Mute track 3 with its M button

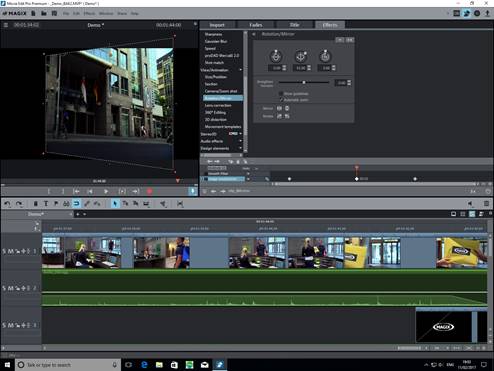pyautogui.click(x=11, y=325)
